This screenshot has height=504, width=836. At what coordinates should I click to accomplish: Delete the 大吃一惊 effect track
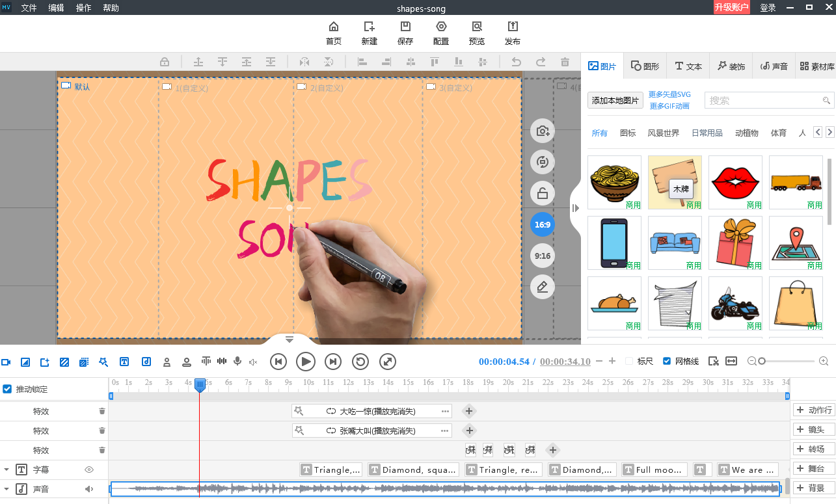(x=101, y=411)
